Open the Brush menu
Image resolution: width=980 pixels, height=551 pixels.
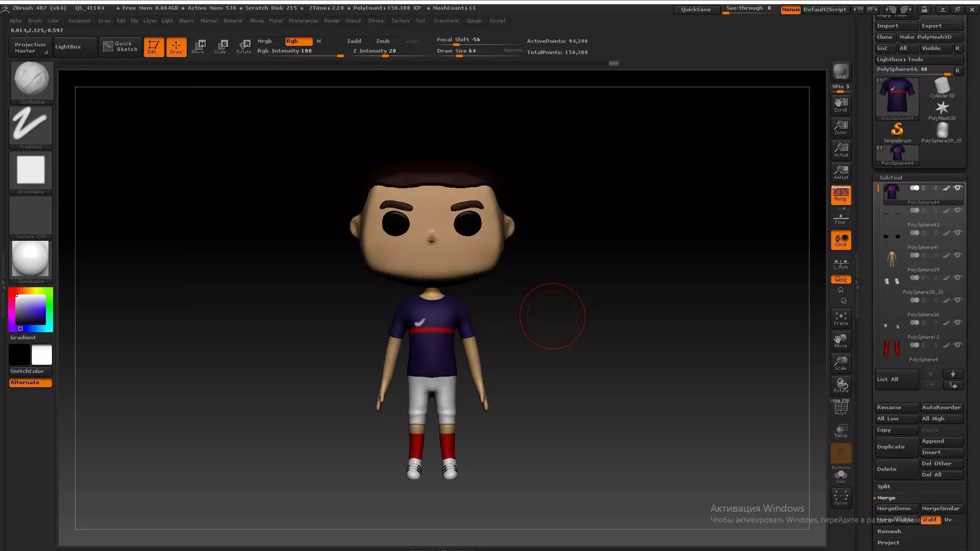click(35, 21)
